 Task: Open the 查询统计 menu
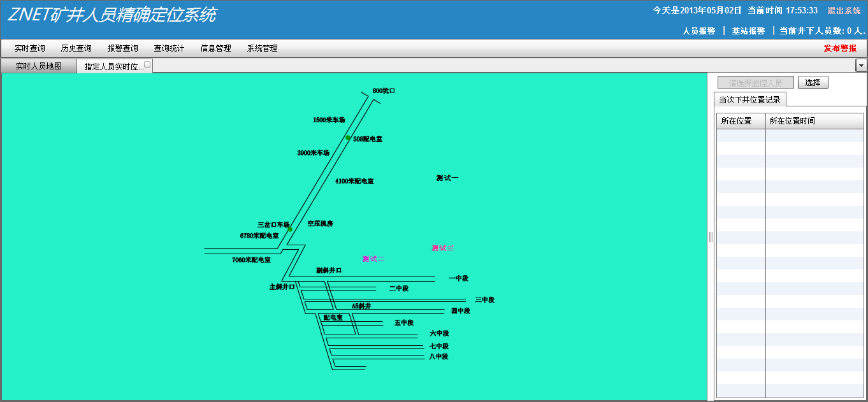[x=170, y=48]
